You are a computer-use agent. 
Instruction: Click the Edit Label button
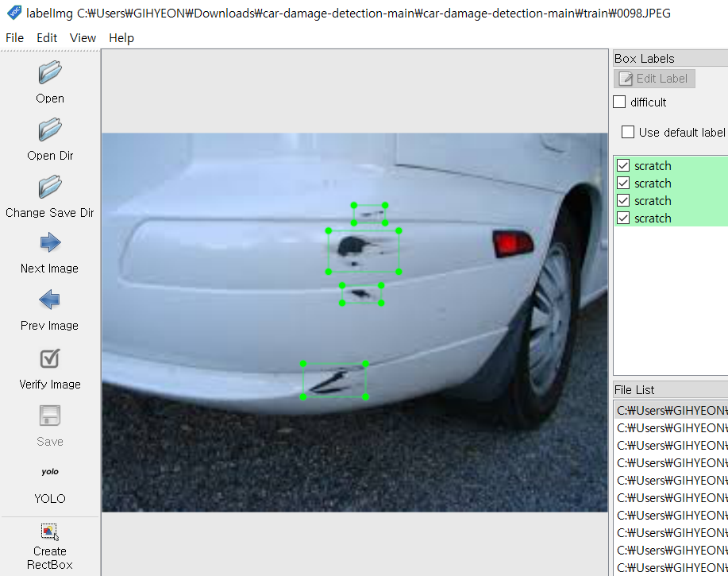point(654,78)
